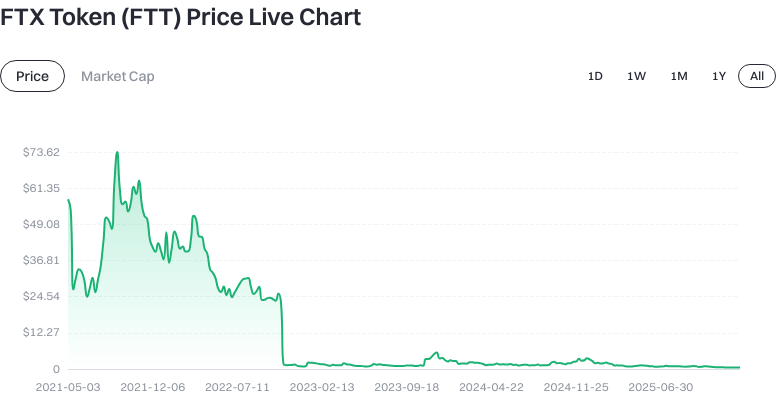Click the $49.08 price axis label

41,224
